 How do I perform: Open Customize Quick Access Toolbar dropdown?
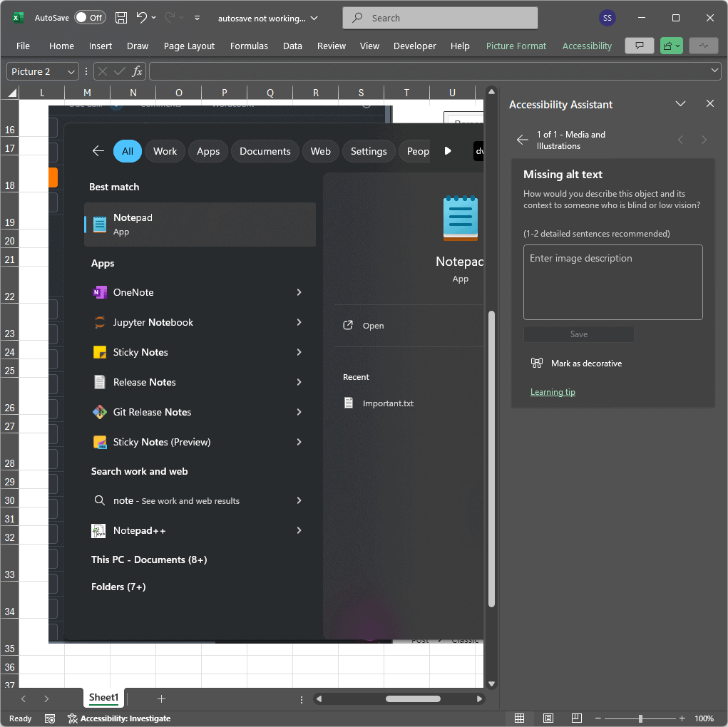197,18
